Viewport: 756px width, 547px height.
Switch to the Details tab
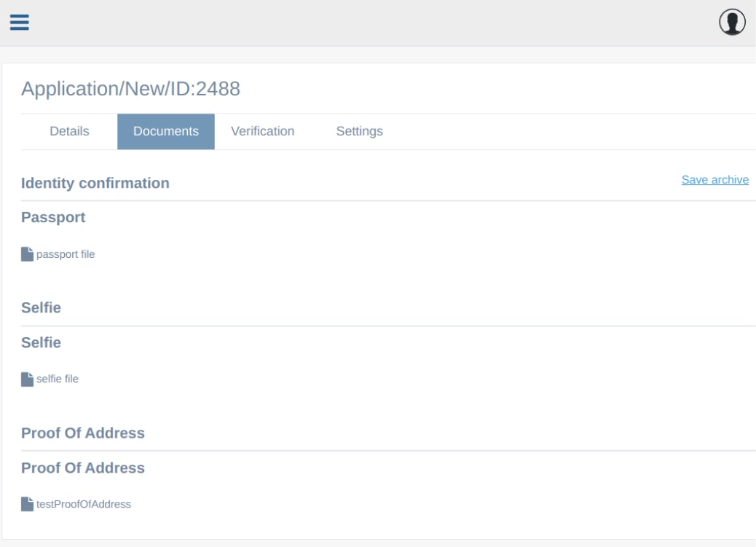point(69,132)
